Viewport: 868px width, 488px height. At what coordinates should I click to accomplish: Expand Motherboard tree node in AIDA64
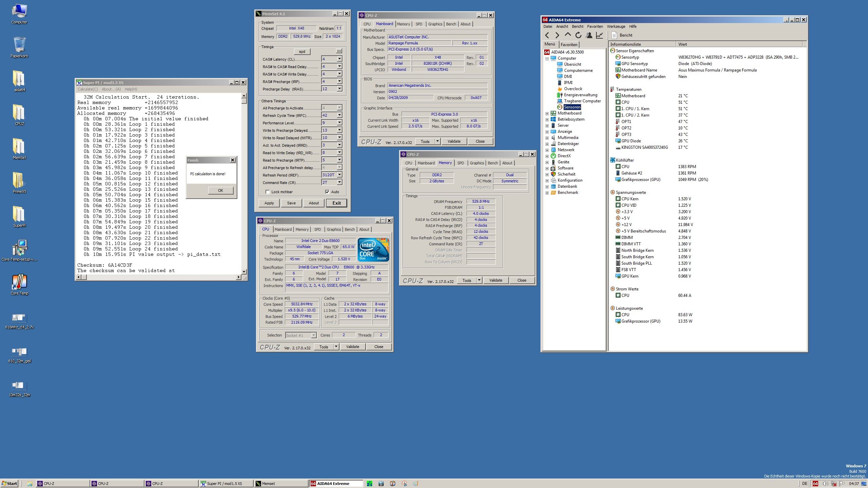[x=547, y=113]
